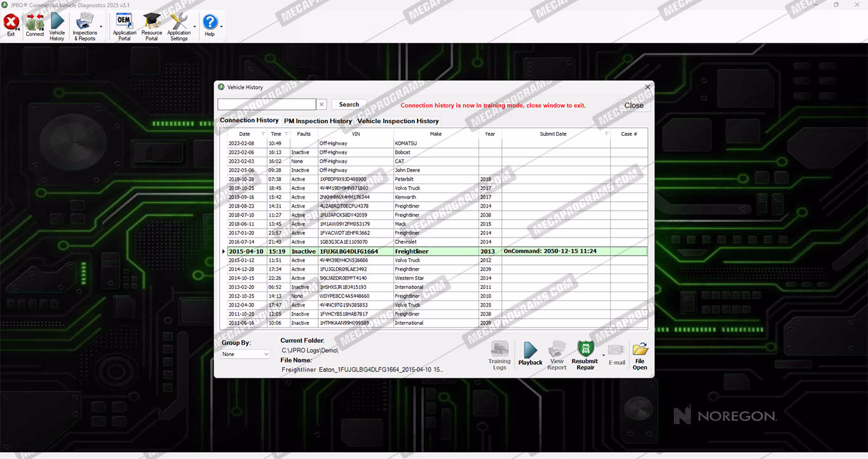This screenshot has height=459, width=868.
Task: Open the Date column filter arrow
Action: (x=263, y=134)
